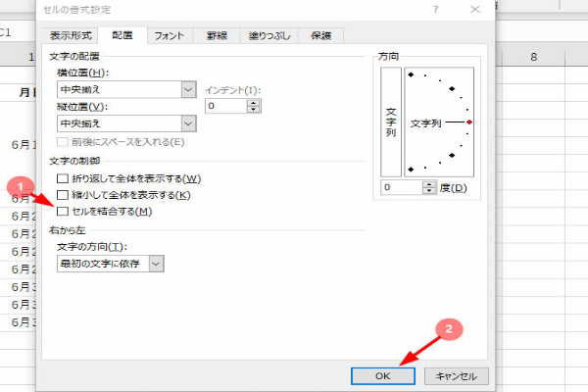588x392 pixels.
Task: Click the help question mark icon
Action: (x=435, y=9)
